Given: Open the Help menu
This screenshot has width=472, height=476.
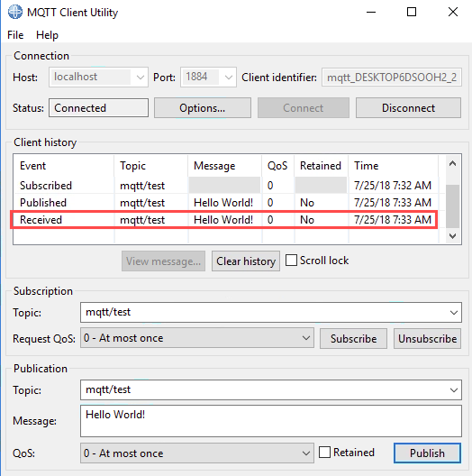Looking at the screenshot, I should (x=47, y=35).
